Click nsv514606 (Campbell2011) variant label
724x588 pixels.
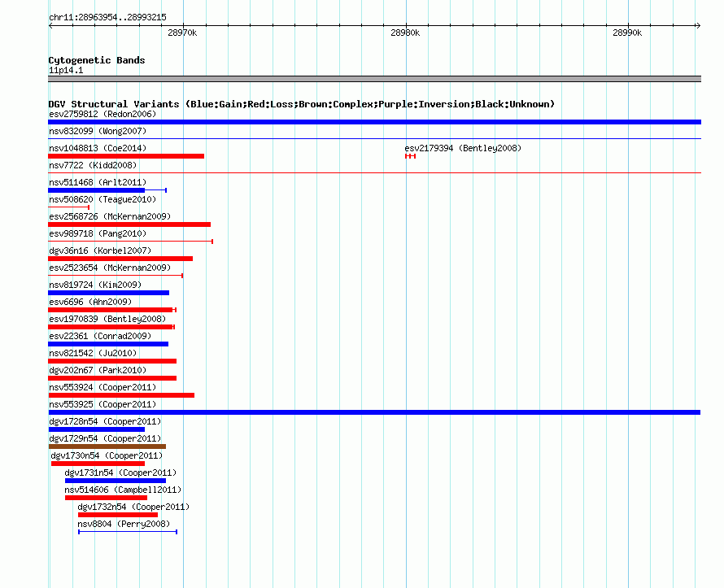[x=123, y=490]
